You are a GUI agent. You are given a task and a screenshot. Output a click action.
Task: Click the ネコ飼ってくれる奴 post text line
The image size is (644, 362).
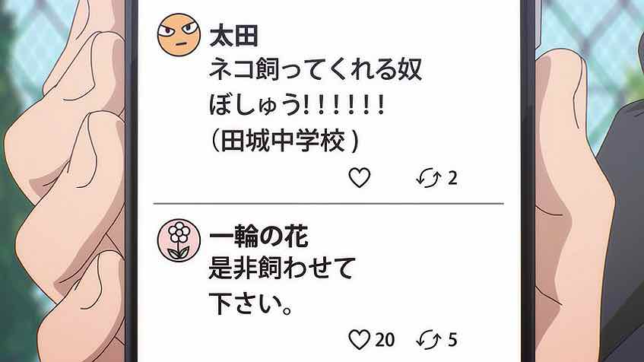coord(316,69)
